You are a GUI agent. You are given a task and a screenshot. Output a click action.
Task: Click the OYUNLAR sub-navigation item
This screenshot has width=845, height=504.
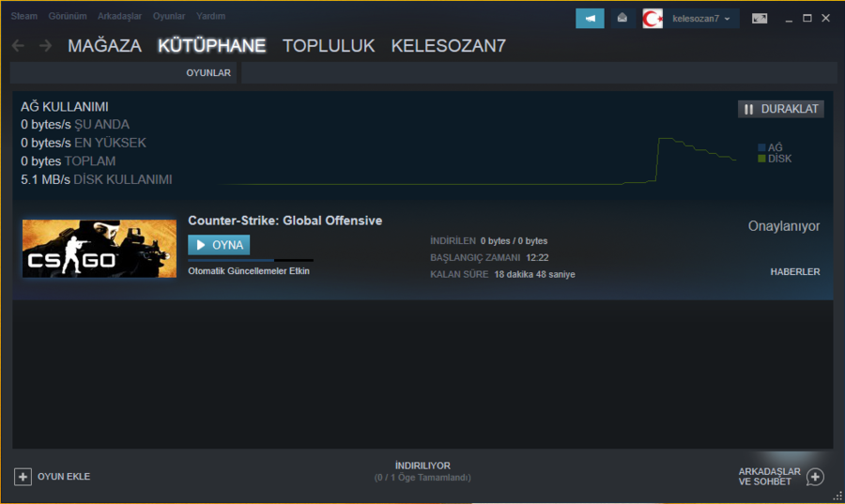(208, 72)
